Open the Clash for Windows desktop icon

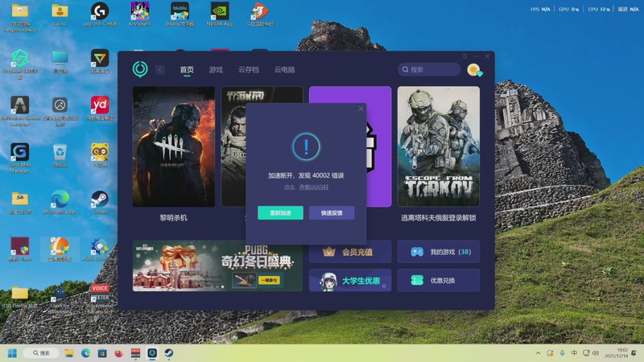(60, 299)
